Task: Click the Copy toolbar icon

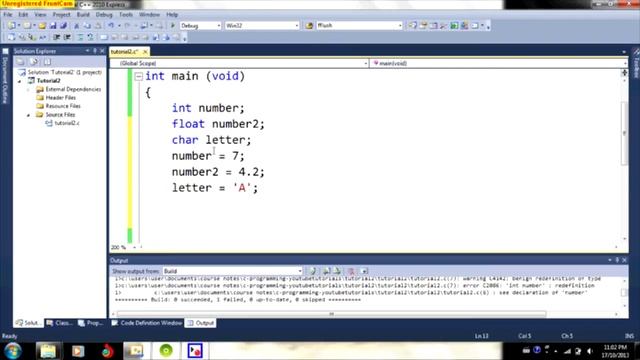Action: (x=87, y=26)
